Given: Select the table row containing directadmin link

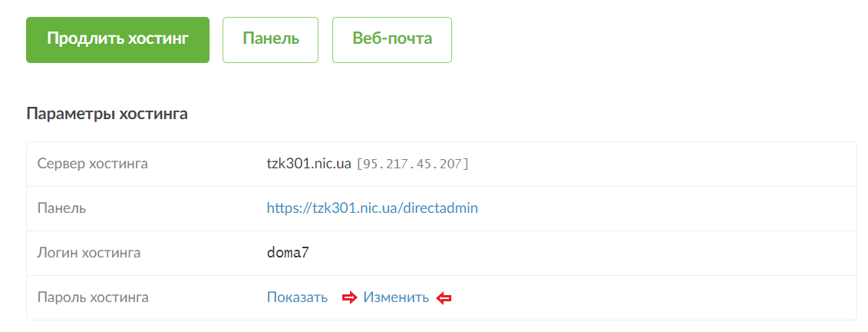Looking at the screenshot, I should [441, 208].
